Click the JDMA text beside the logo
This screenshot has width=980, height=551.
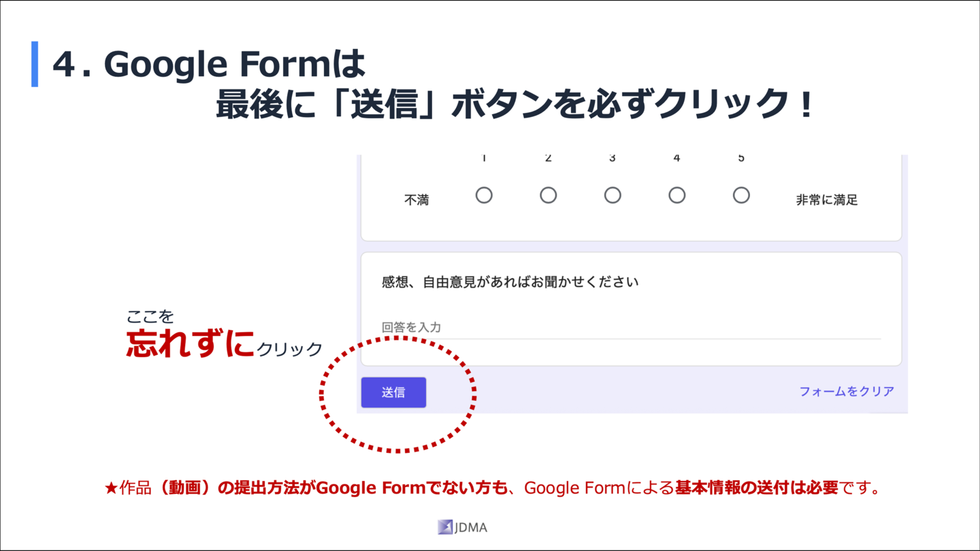[471, 527]
